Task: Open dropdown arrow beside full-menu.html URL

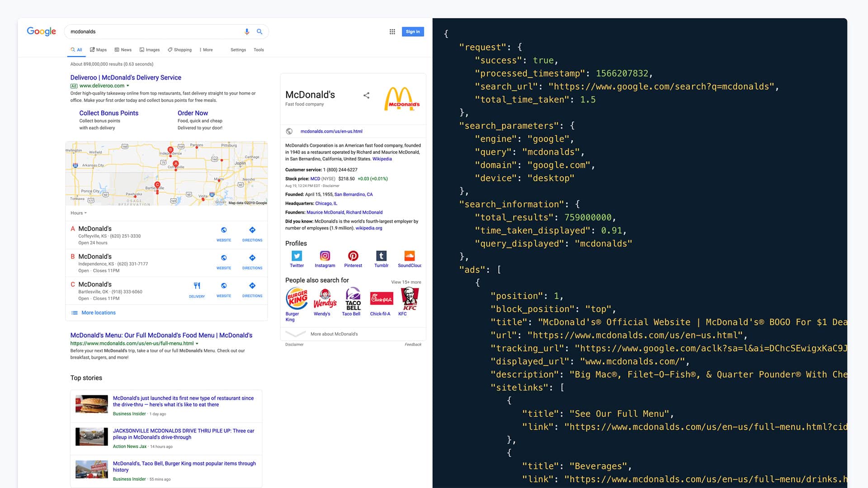Action: pyautogui.click(x=197, y=343)
